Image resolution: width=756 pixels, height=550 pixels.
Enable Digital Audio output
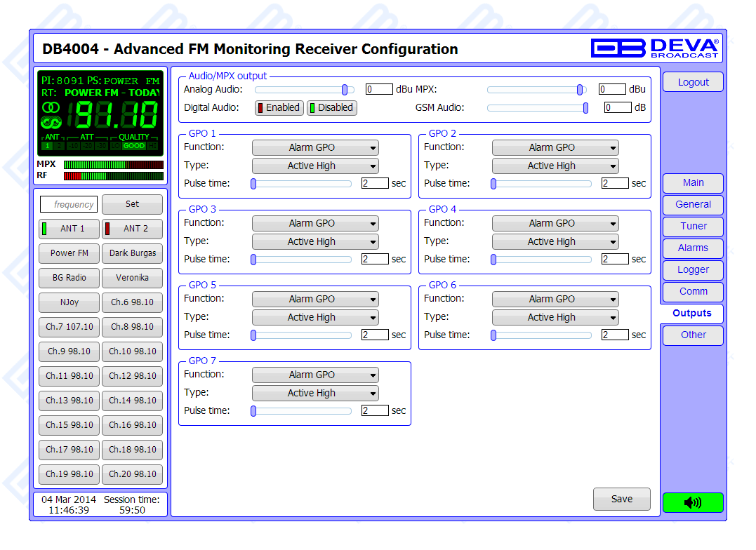point(279,108)
